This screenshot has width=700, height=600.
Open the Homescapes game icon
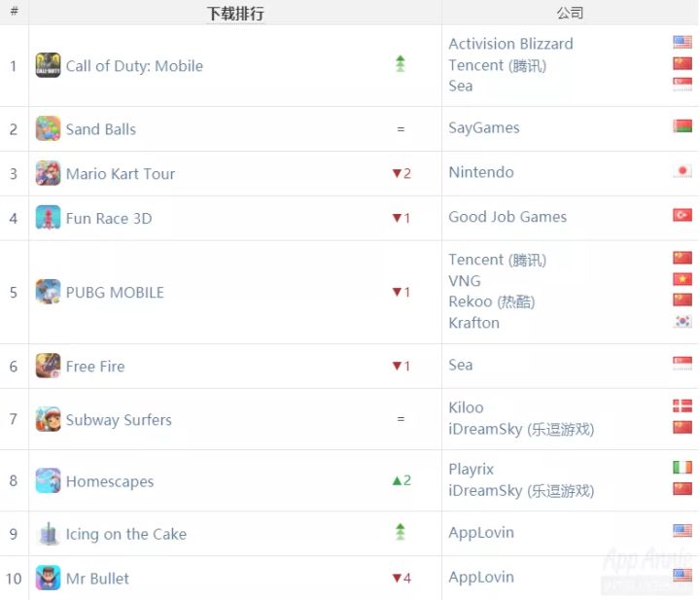pos(48,480)
